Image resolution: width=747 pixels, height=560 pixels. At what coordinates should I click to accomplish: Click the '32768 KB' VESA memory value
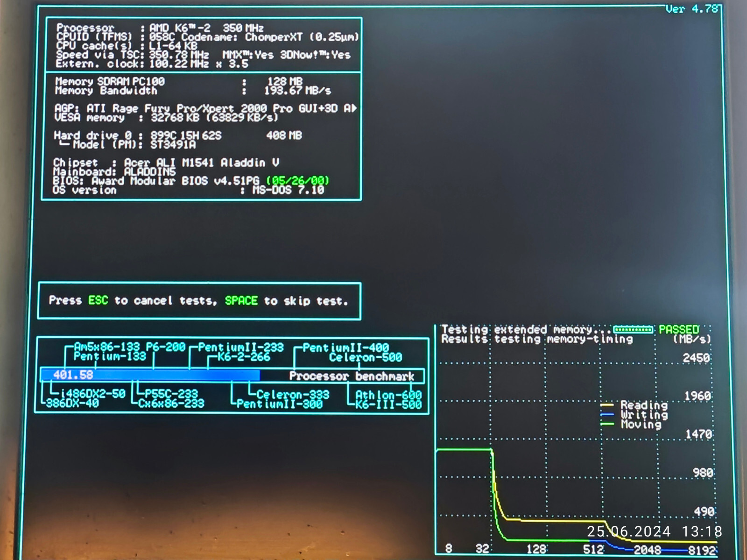(x=175, y=118)
